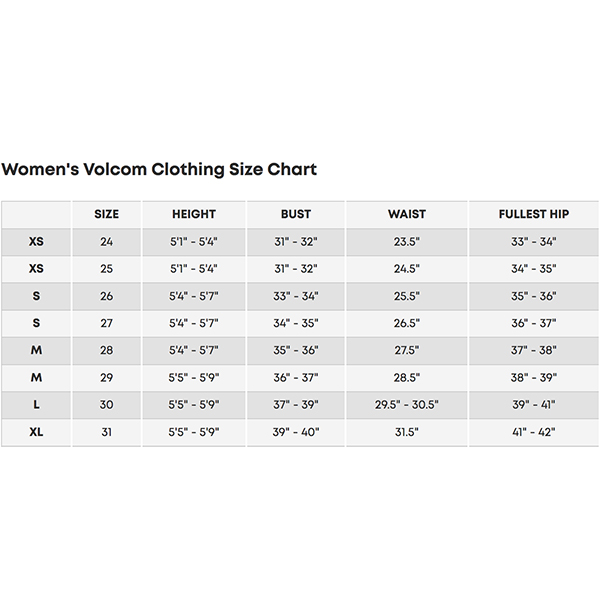The height and width of the screenshot is (600, 600).
Task: Click the 39" - 40" bust cell
Action: point(295,432)
